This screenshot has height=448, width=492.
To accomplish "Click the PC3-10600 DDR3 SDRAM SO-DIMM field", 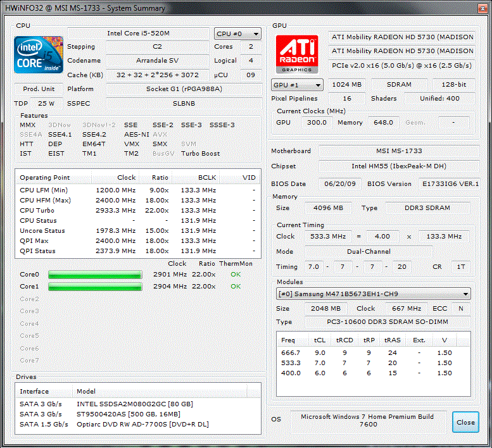I will (387, 321).
